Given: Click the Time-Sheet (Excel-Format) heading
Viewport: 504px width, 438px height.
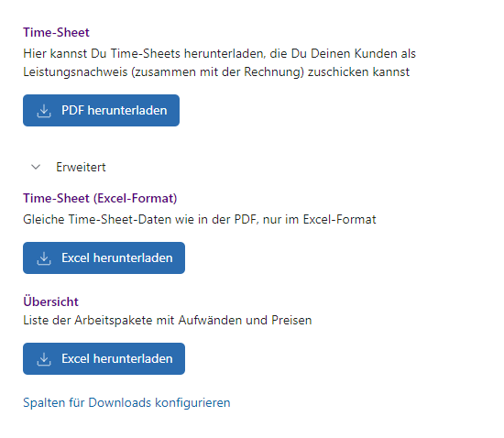Looking at the screenshot, I should point(100,198).
